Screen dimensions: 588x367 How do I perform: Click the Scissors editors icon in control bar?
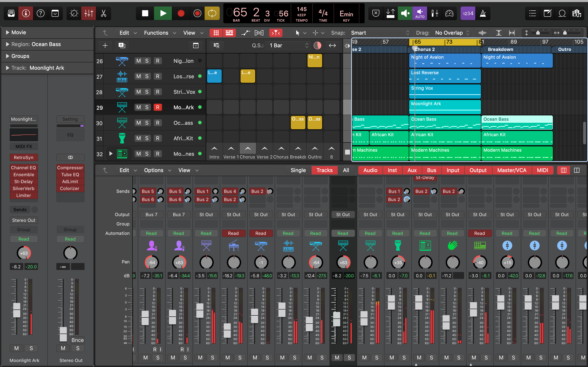104,13
